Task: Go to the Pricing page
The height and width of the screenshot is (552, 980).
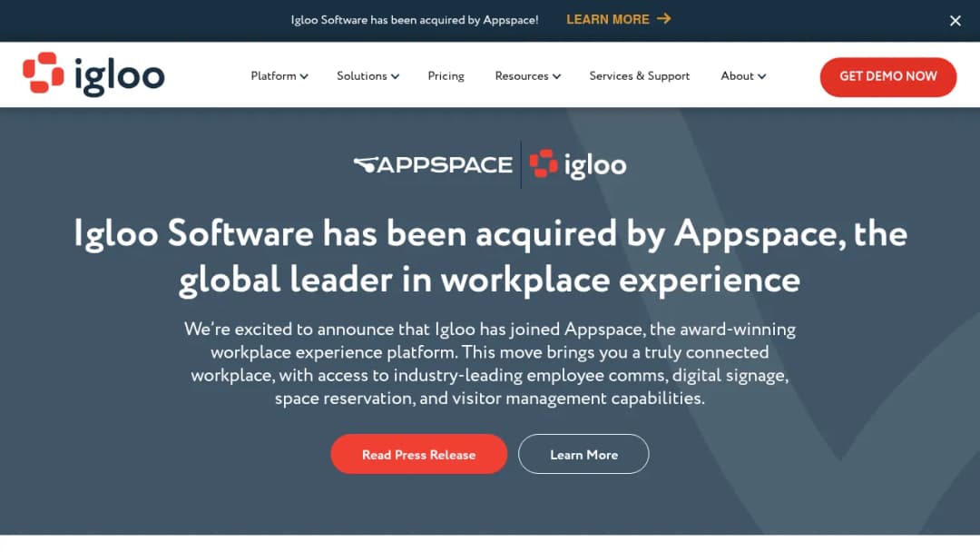Action: tap(446, 76)
